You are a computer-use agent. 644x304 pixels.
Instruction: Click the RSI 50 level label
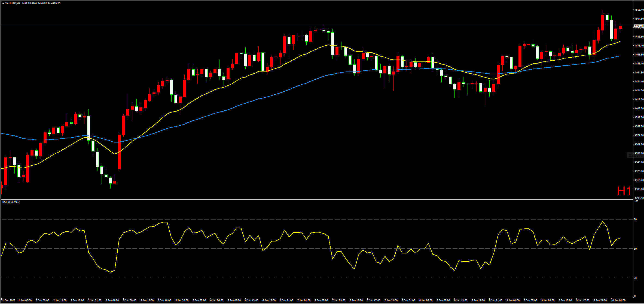[x=635, y=249]
